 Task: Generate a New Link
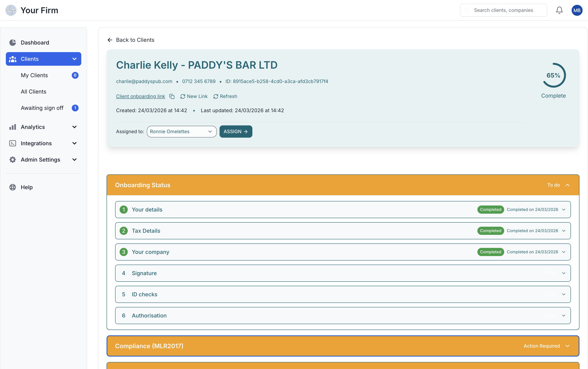click(194, 96)
